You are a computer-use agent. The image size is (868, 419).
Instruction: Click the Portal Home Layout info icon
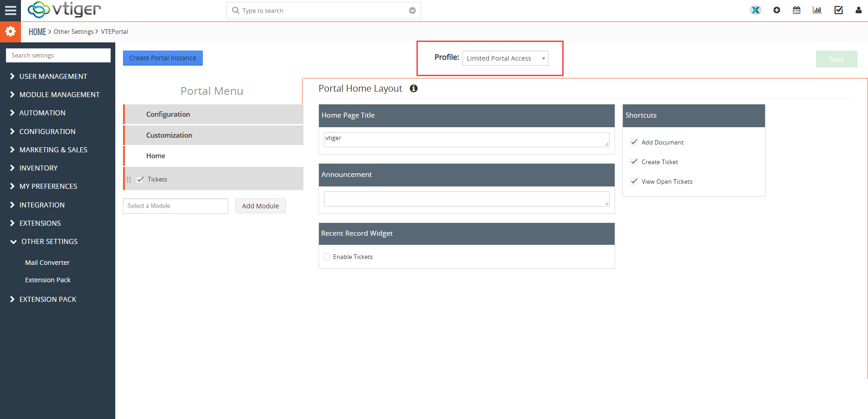(x=414, y=88)
